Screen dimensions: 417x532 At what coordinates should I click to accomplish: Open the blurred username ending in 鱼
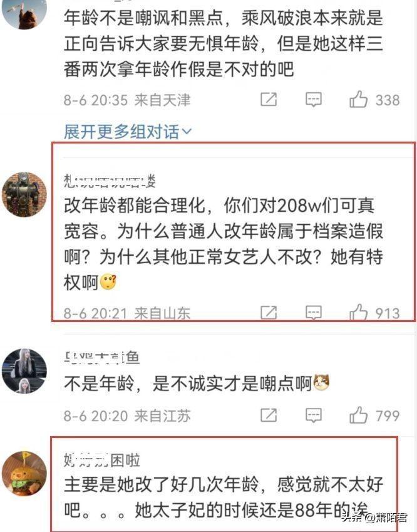point(102,358)
